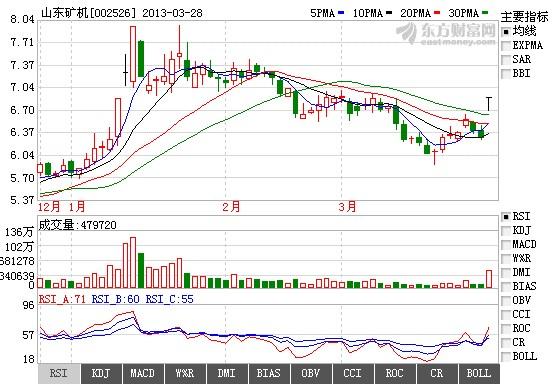Image resolution: width=557 pixels, height=391 pixels.
Task: Switch to the W%R bottom tab
Action: pyautogui.click(x=185, y=374)
